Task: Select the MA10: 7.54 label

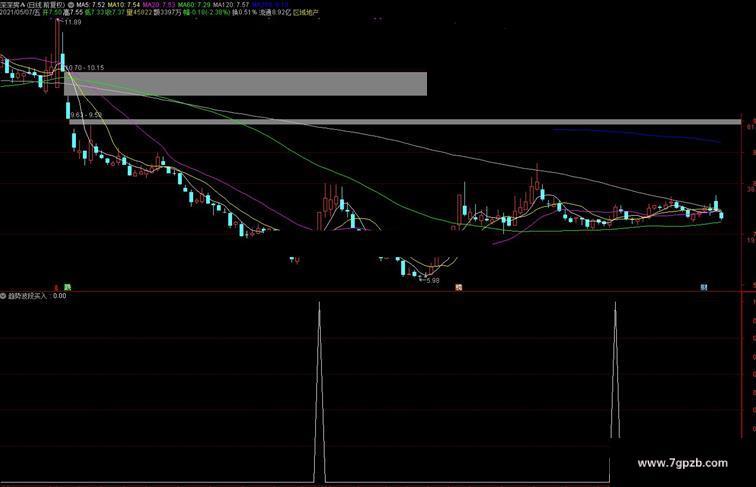Action: [123, 4]
